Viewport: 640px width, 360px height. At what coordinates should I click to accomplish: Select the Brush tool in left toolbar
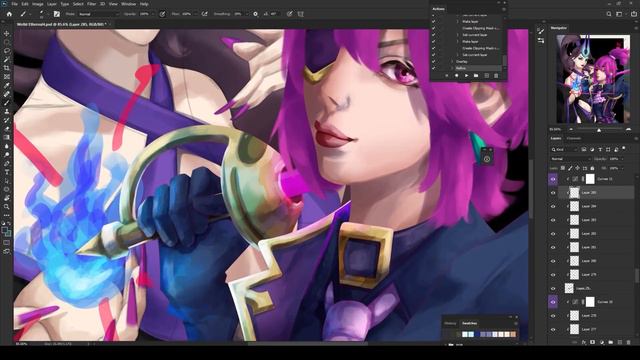click(7, 103)
